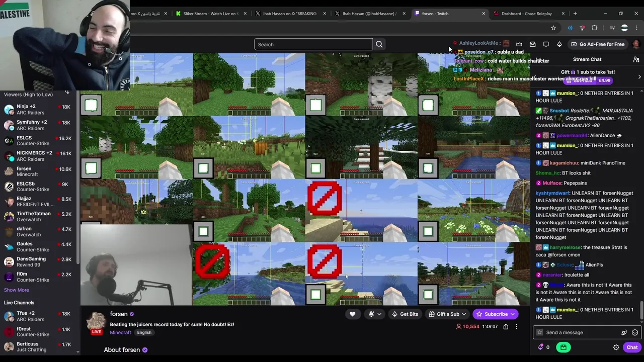
Task: Open browser extensions puzzle icon
Action: (x=595, y=28)
